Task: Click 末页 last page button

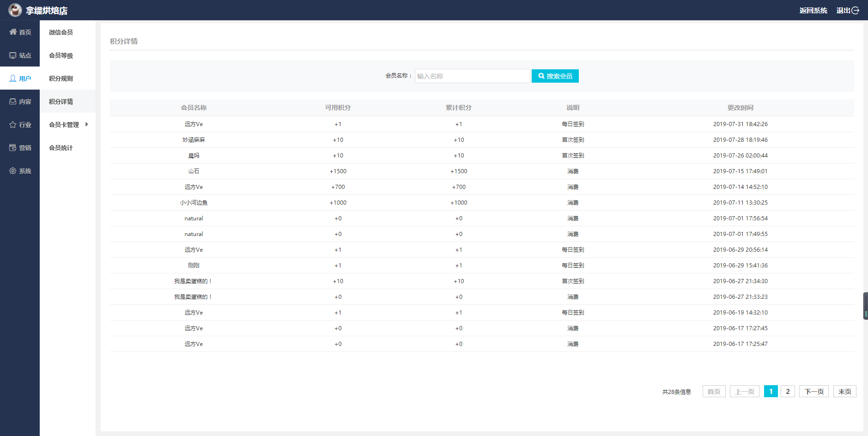Action: [x=845, y=391]
